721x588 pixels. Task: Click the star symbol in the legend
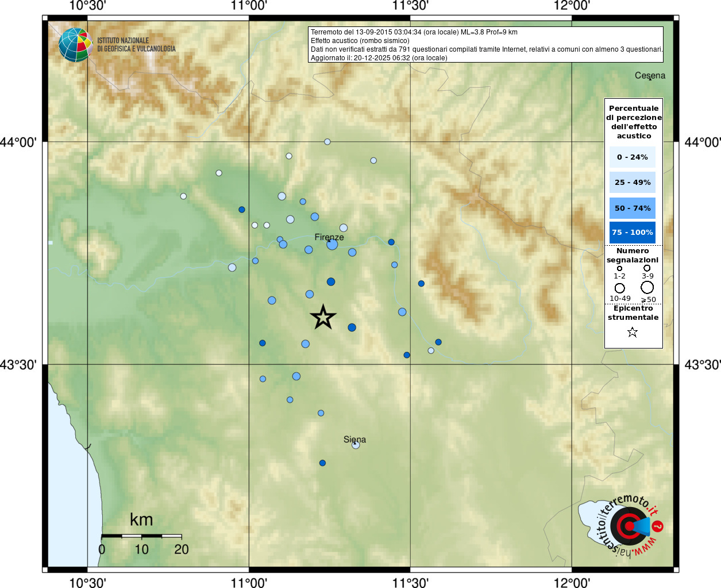[x=633, y=332]
